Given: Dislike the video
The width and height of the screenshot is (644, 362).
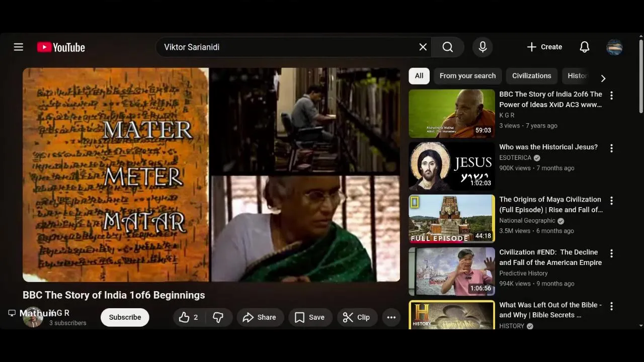Looking at the screenshot, I should click(x=218, y=317).
